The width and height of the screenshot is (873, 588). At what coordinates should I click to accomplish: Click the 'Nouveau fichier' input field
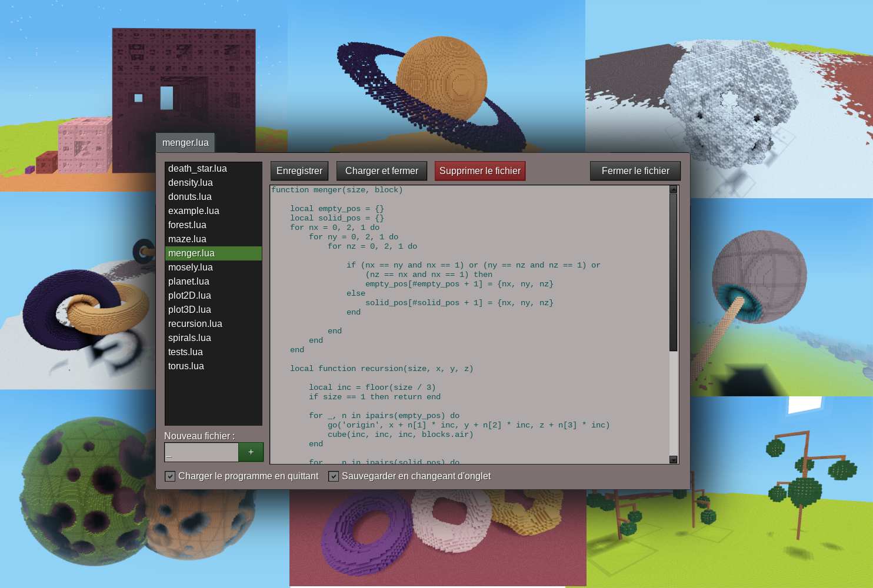[x=201, y=452]
